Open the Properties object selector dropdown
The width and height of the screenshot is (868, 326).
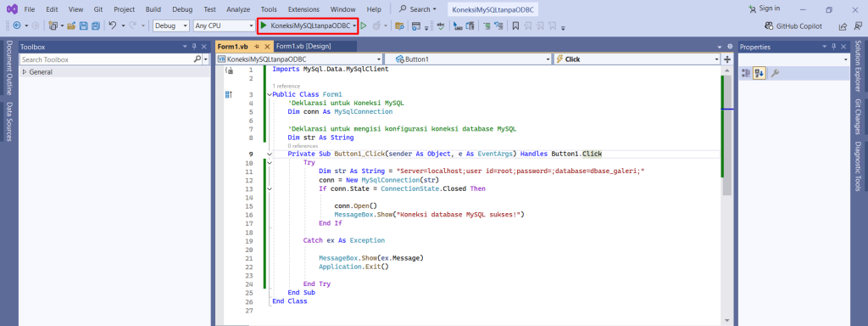793,59
